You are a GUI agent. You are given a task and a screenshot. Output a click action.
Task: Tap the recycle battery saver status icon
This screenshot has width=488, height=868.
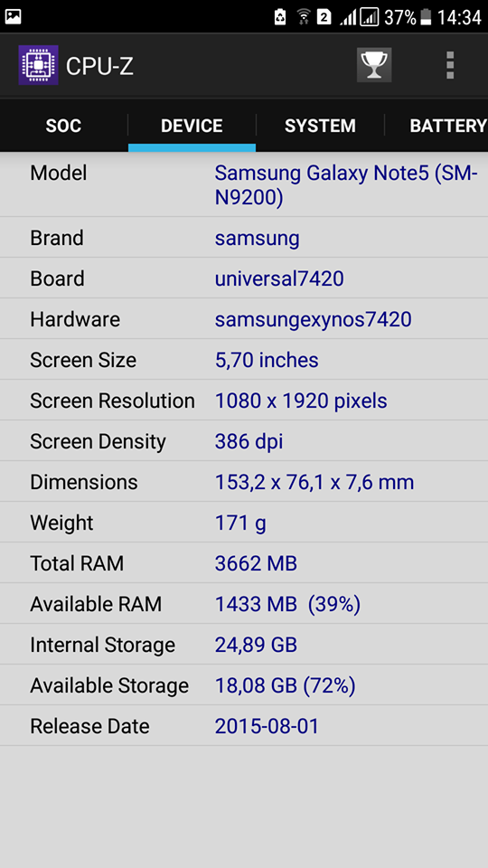pos(280,17)
